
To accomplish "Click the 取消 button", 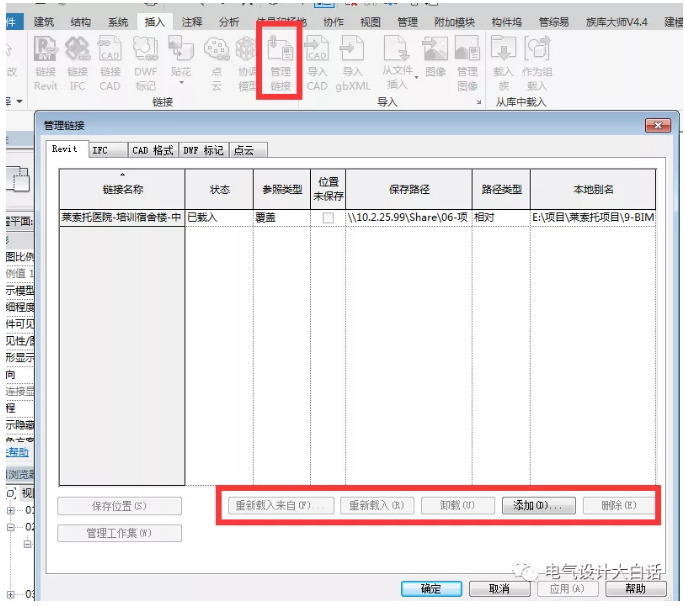I will [497, 589].
